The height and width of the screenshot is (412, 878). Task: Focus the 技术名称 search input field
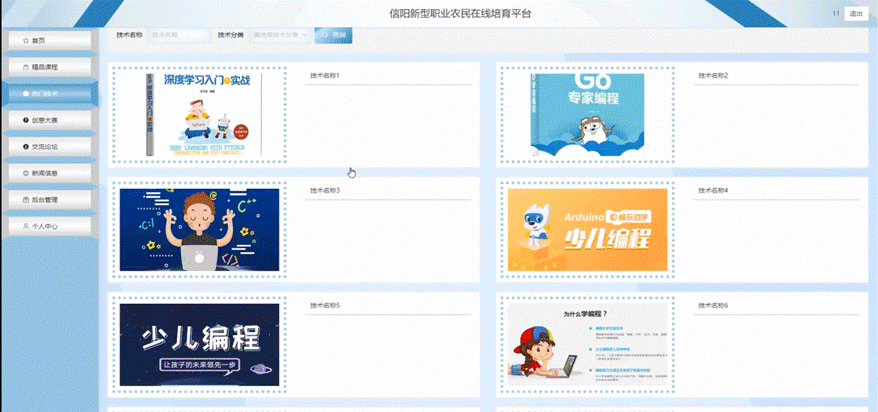pos(179,35)
